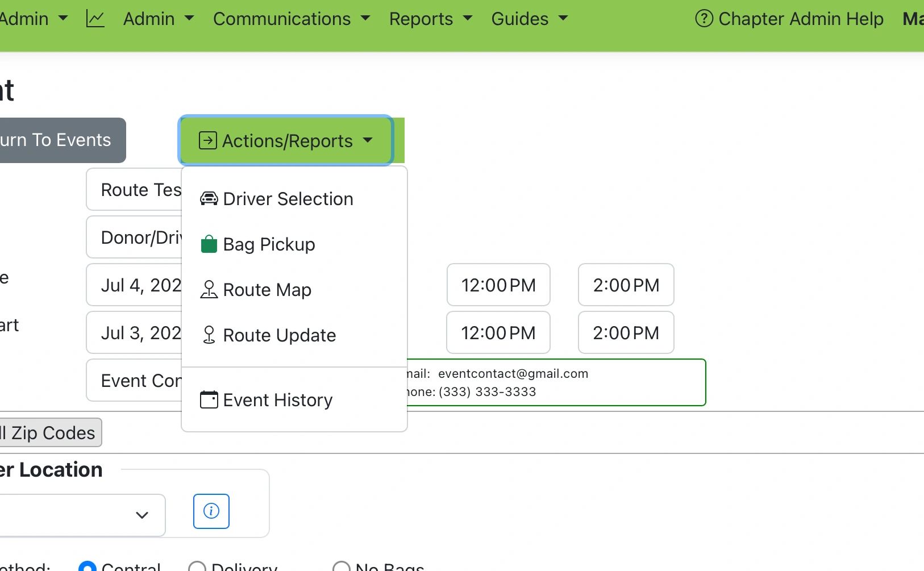924x571 pixels.
Task: Click the car icon beside Driver Selection
Action: [x=209, y=199]
